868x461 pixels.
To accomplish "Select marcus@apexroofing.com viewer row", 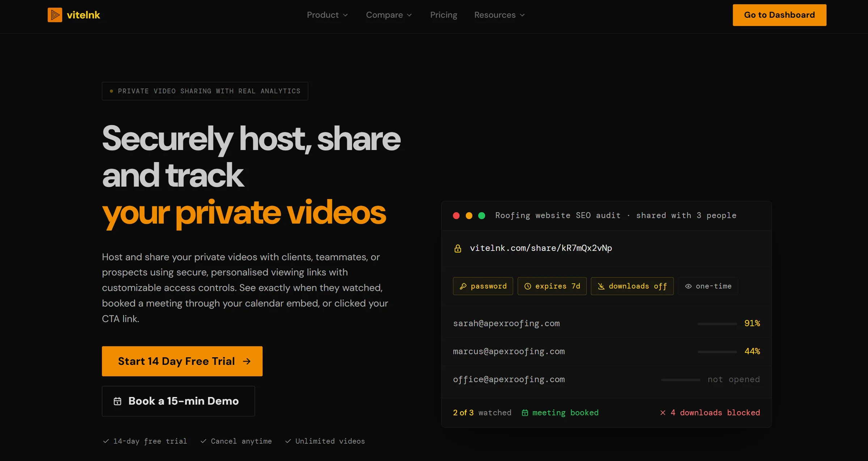I will [607, 351].
